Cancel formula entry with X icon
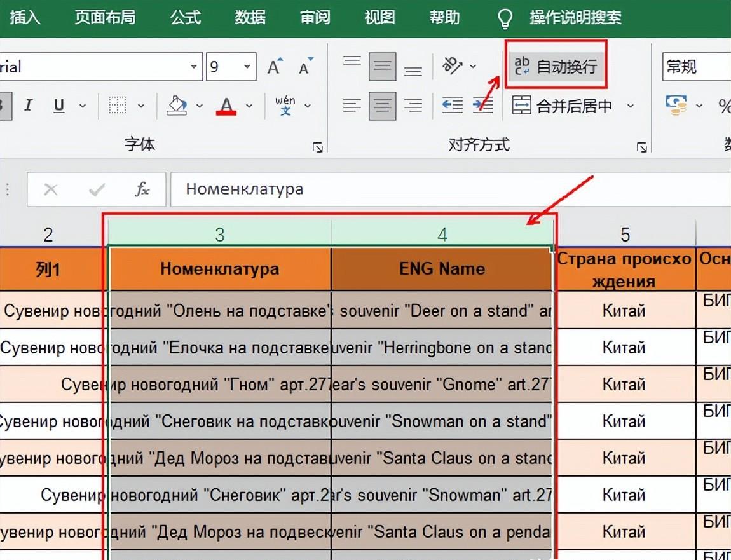The image size is (731, 560). tap(50, 189)
